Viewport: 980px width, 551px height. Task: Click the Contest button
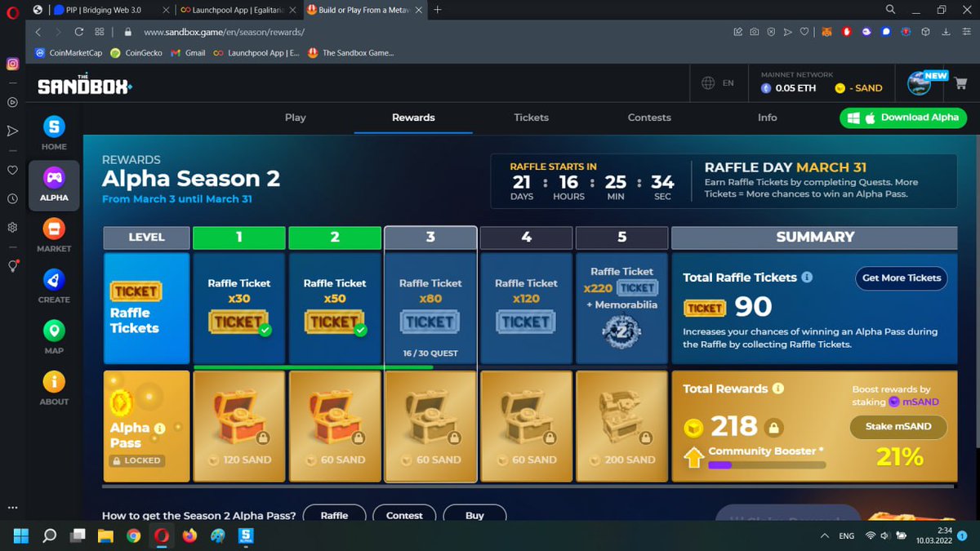[x=404, y=515]
